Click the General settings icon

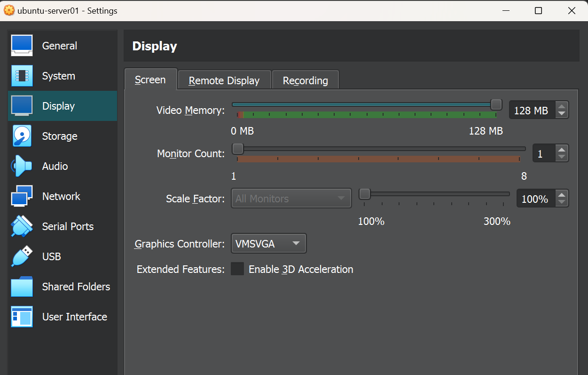click(22, 46)
